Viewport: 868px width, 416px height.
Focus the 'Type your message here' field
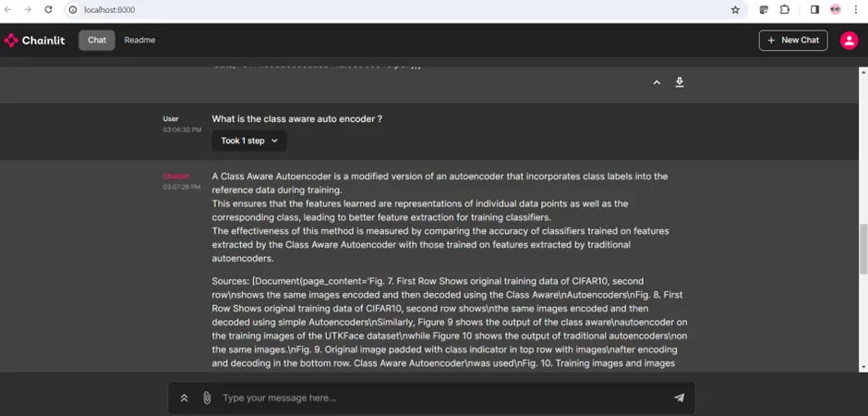pyautogui.click(x=443, y=398)
